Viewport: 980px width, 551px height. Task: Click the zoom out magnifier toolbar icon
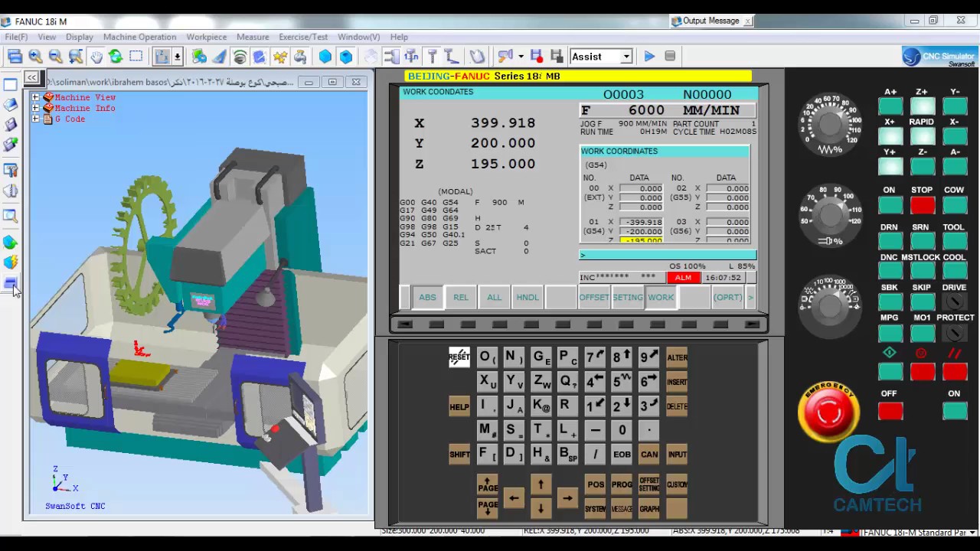[55, 57]
